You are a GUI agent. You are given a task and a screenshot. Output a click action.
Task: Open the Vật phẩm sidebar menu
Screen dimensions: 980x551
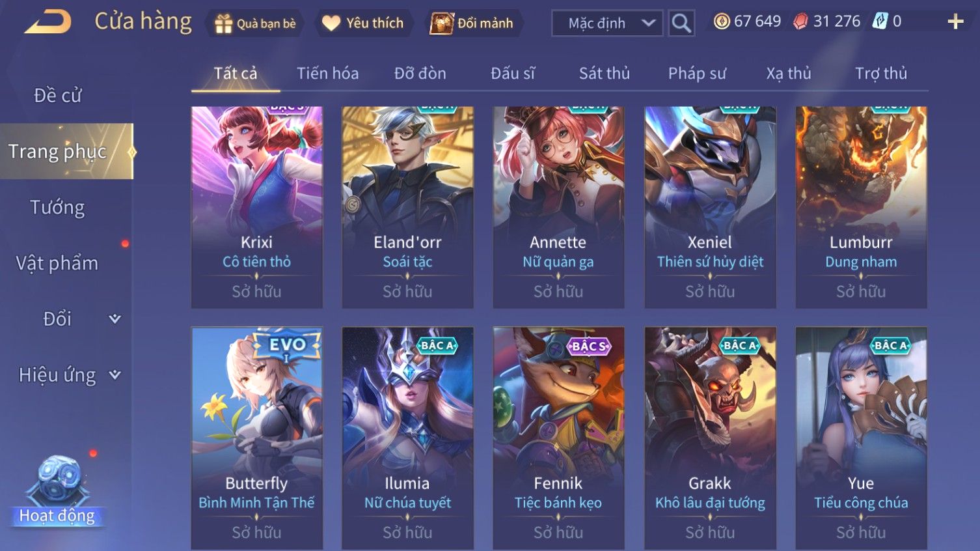coord(57,263)
